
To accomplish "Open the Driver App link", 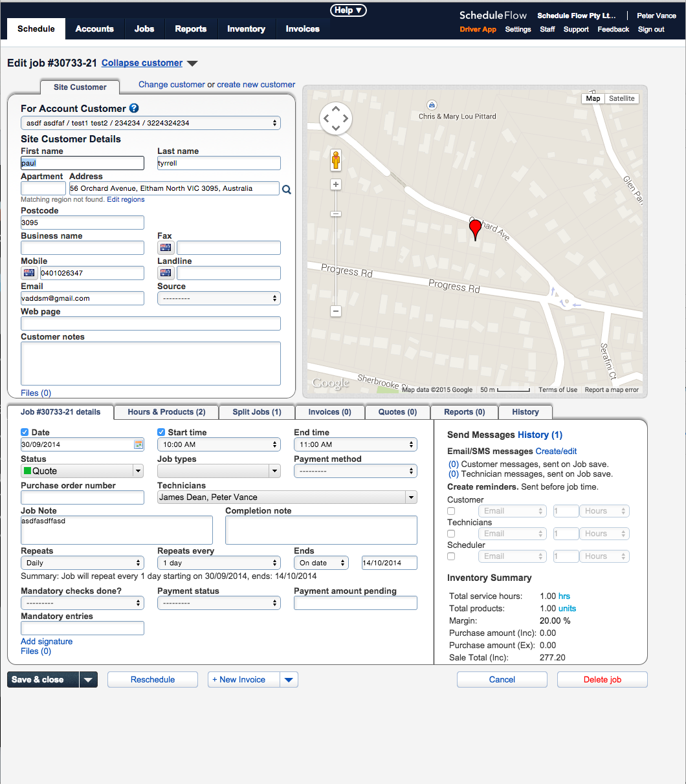I will pyautogui.click(x=478, y=30).
